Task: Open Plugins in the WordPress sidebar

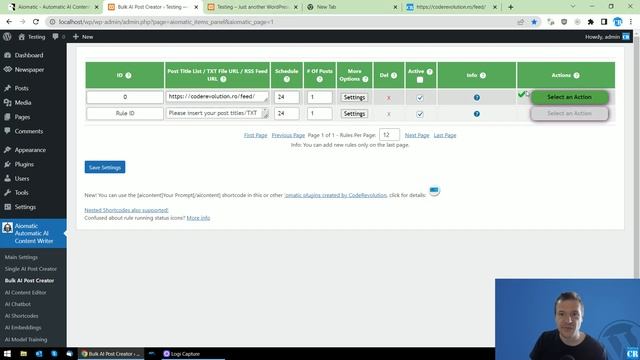Action: pos(24,164)
